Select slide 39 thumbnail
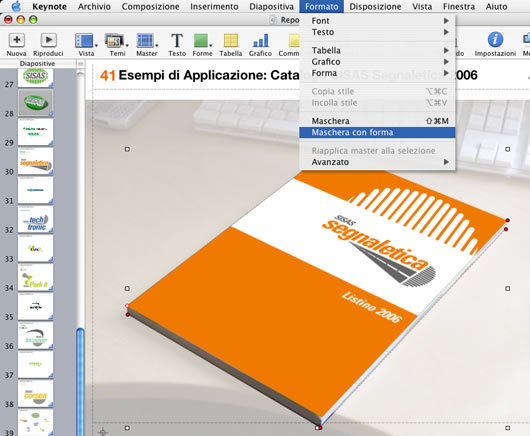 tap(35, 422)
